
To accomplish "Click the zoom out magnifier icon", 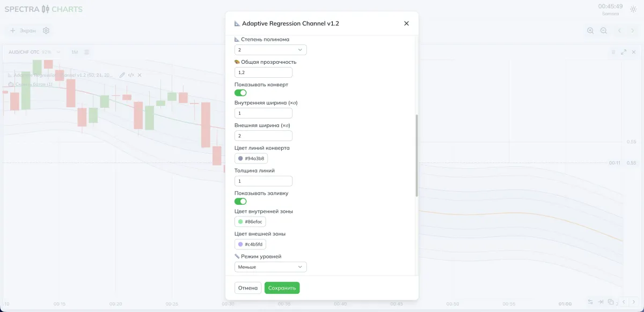I will coord(604,31).
